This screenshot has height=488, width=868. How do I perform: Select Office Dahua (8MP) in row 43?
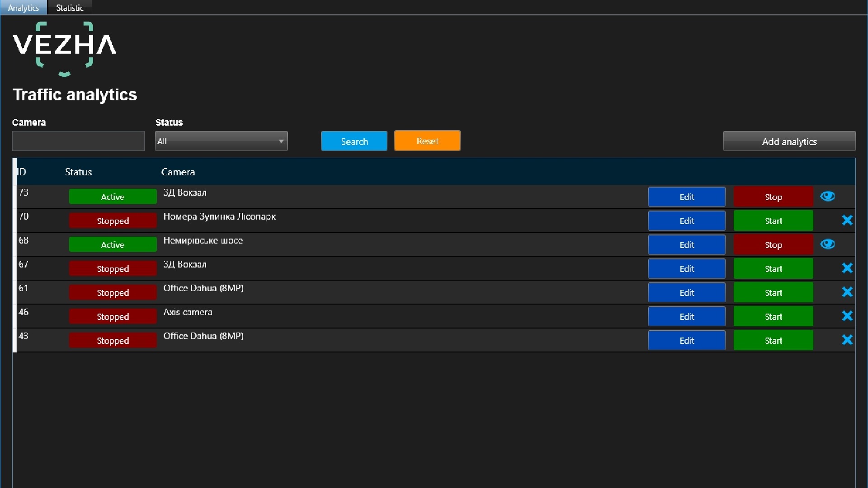coord(203,336)
